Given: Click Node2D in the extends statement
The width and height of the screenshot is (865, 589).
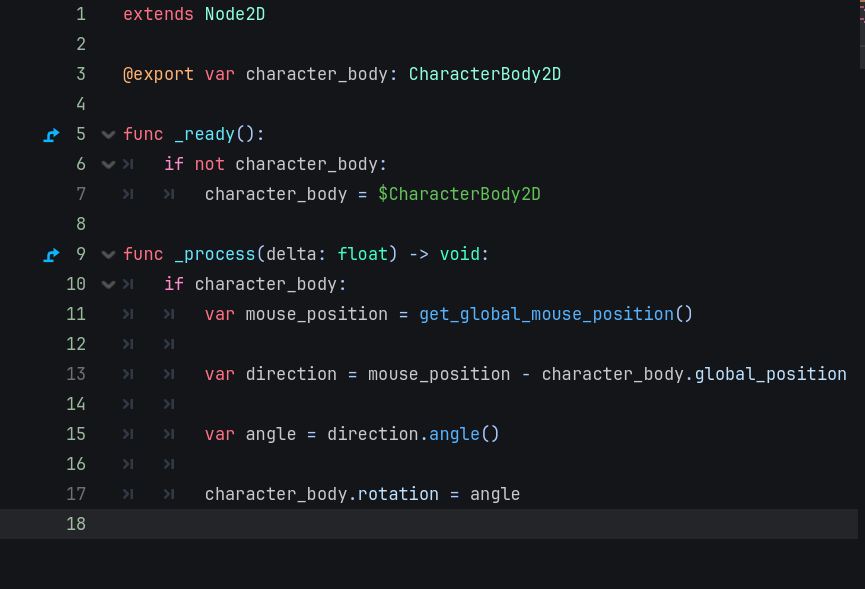Looking at the screenshot, I should 235,15.
